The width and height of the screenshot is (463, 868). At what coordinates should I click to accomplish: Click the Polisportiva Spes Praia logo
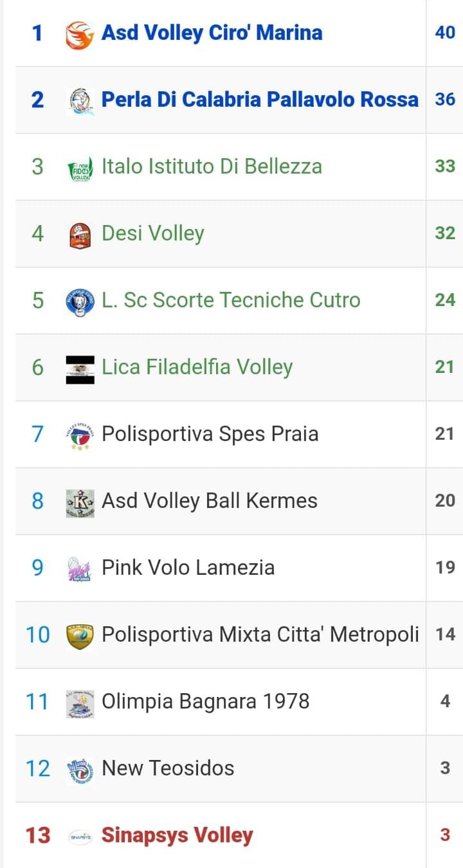80,435
